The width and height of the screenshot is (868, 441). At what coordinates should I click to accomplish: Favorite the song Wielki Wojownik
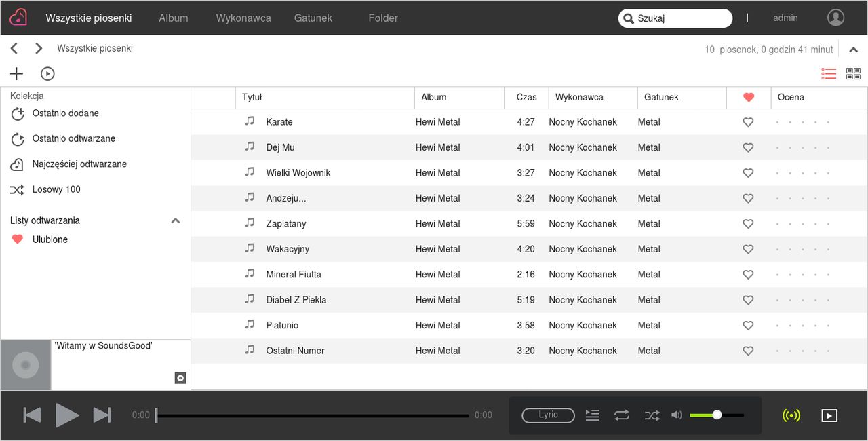click(748, 173)
